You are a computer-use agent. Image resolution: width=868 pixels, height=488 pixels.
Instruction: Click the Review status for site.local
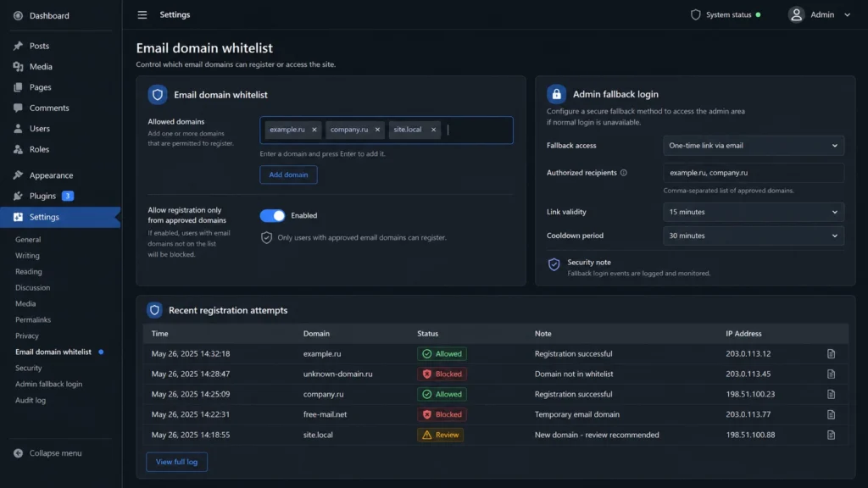(x=440, y=435)
